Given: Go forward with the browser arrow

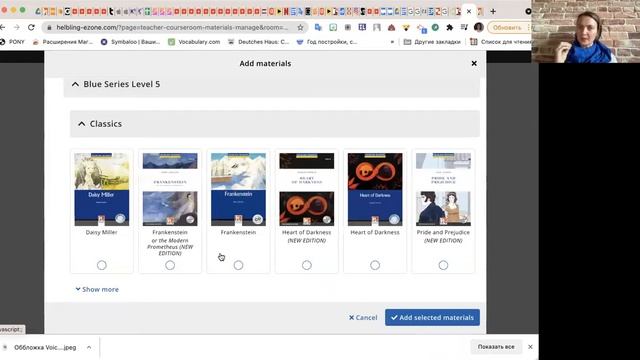Looking at the screenshot, I should pos(17,27).
